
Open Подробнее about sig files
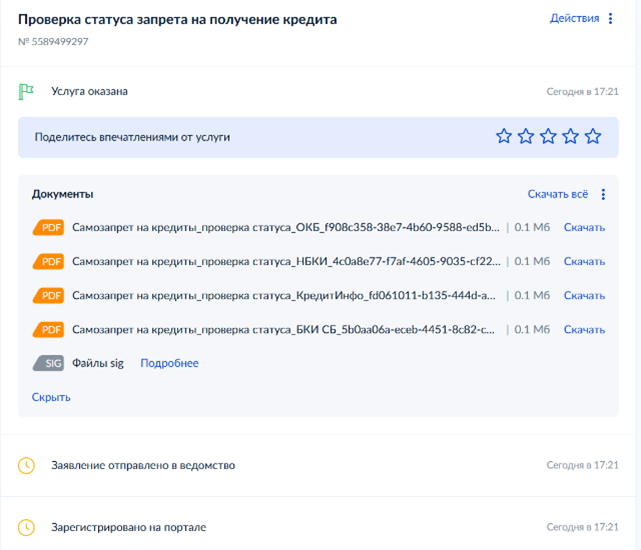pyautogui.click(x=169, y=364)
